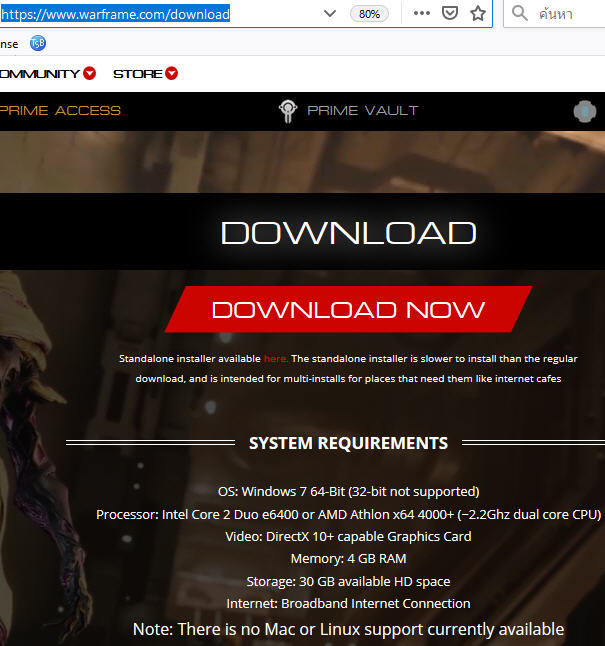Image resolution: width=605 pixels, height=646 pixels.
Task: Go to Prime Access
Action: pos(60,110)
